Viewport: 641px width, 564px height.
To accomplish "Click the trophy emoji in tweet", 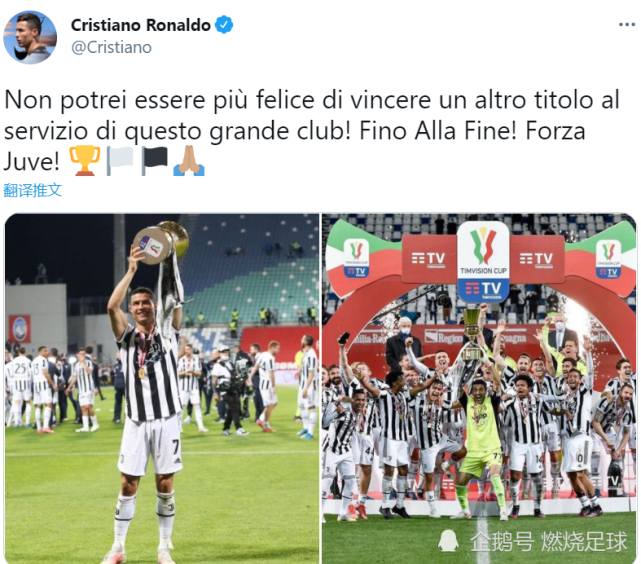I will [85, 161].
